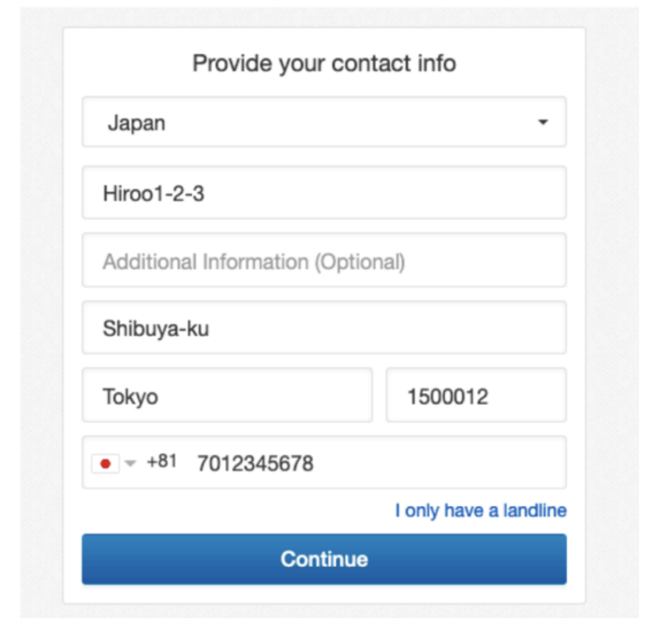Click the "Tokyo" text
Screen dimensions: 672x621
point(130,396)
